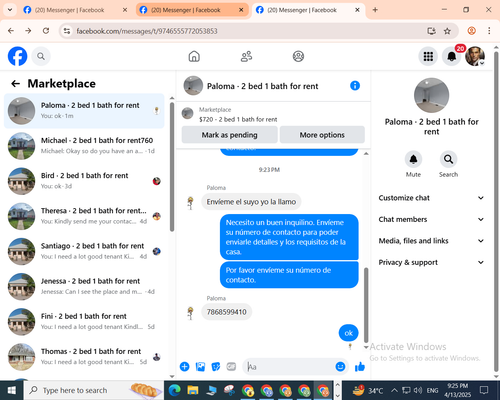Expand Media, files and links section
The image size is (500, 400).
(431, 241)
